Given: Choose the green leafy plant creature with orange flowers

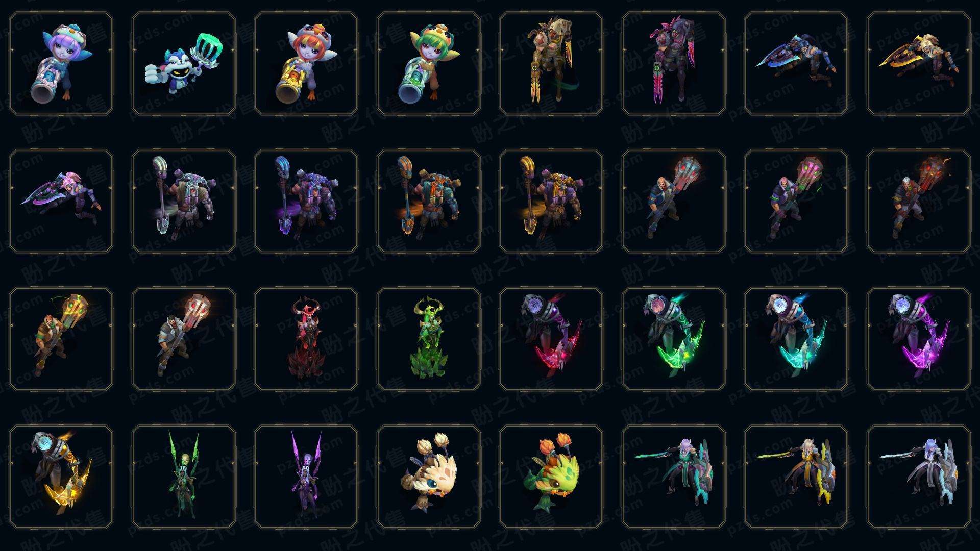Looking at the screenshot, I should pyautogui.click(x=551, y=477).
